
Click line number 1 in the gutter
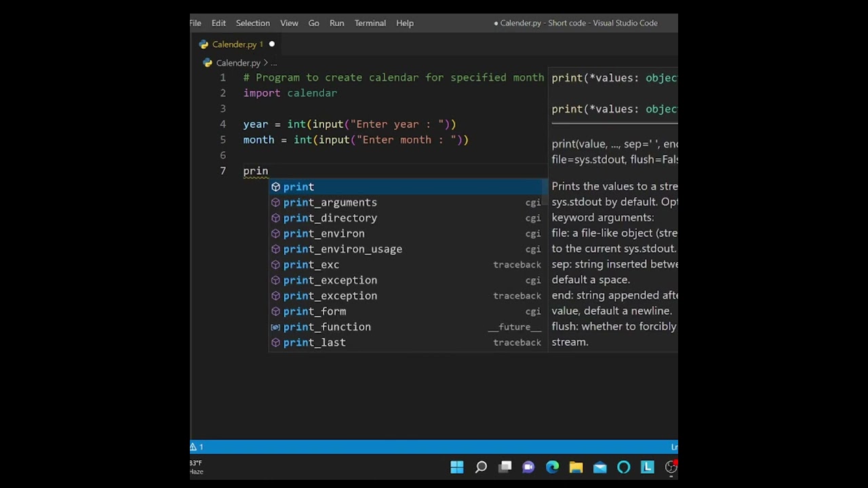click(222, 77)
